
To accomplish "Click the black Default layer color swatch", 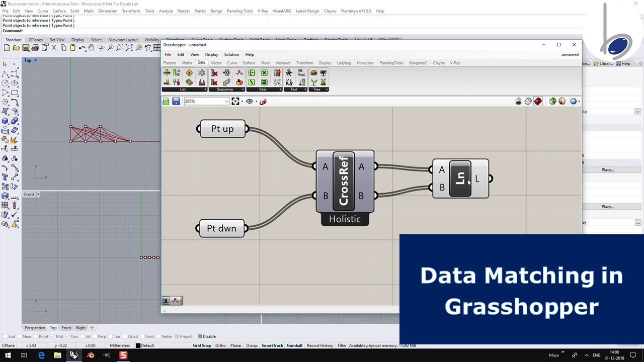I will pyautogui.click(x=138, y=345).
